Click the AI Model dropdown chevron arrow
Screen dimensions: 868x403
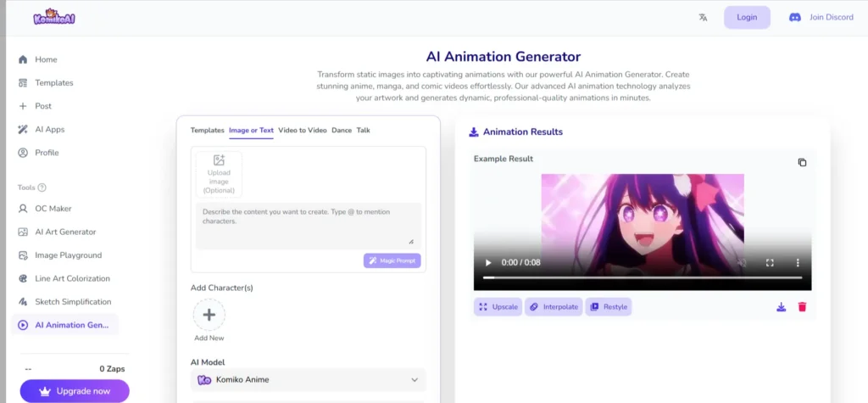(x=414, y=380)
